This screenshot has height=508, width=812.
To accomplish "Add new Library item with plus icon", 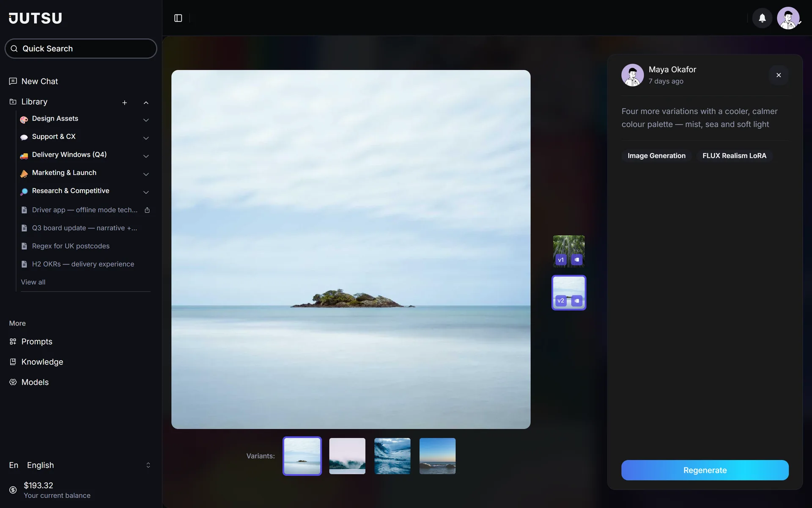I will click(x=125, y=102).
